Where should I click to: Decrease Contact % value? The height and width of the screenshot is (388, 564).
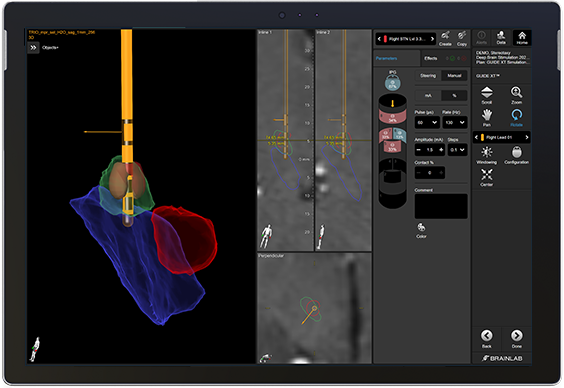[x=418, y=173]
